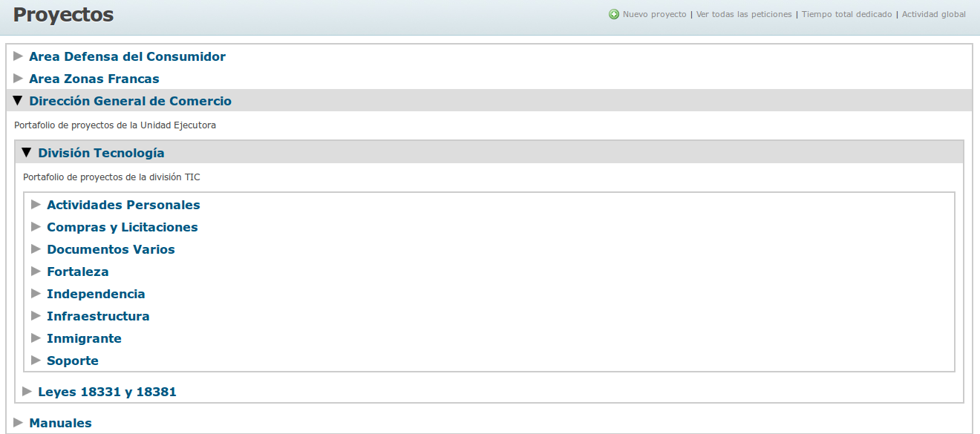This screenshot has height=434, width=980.
Task: Open the Nuevo proyecto link
Action: 654,14
